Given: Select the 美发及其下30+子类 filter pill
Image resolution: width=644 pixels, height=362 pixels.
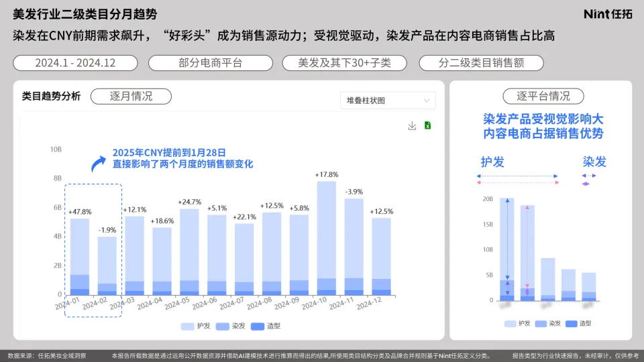Looking at the screenshot, I should [344, 63].
